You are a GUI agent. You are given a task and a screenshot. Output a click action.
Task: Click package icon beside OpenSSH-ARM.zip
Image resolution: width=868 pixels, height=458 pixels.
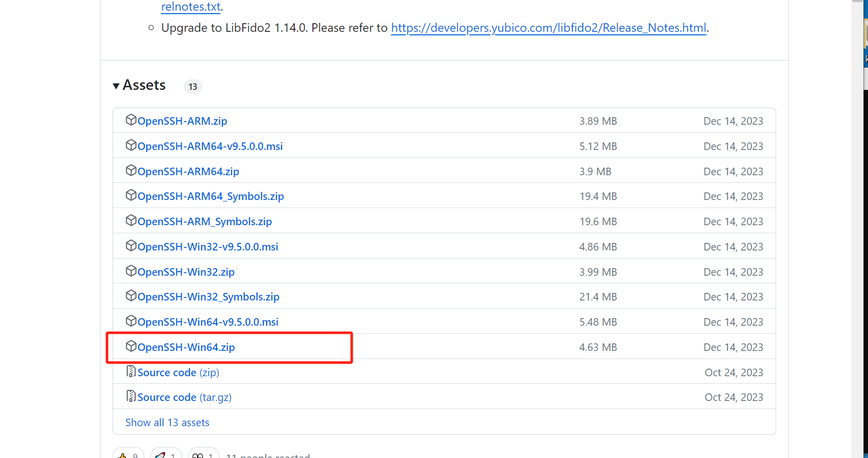coord(131,120)
